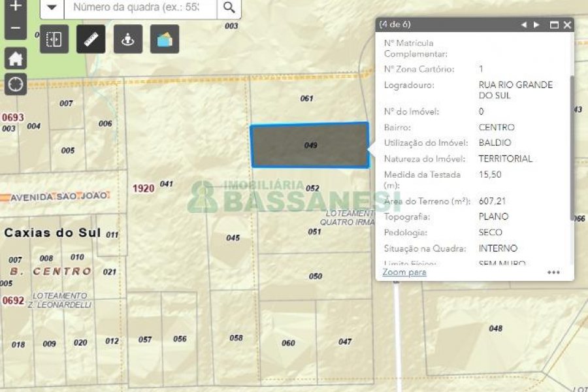Return to the default map extent (home)

pyautogui.click(x=16, y=59)
